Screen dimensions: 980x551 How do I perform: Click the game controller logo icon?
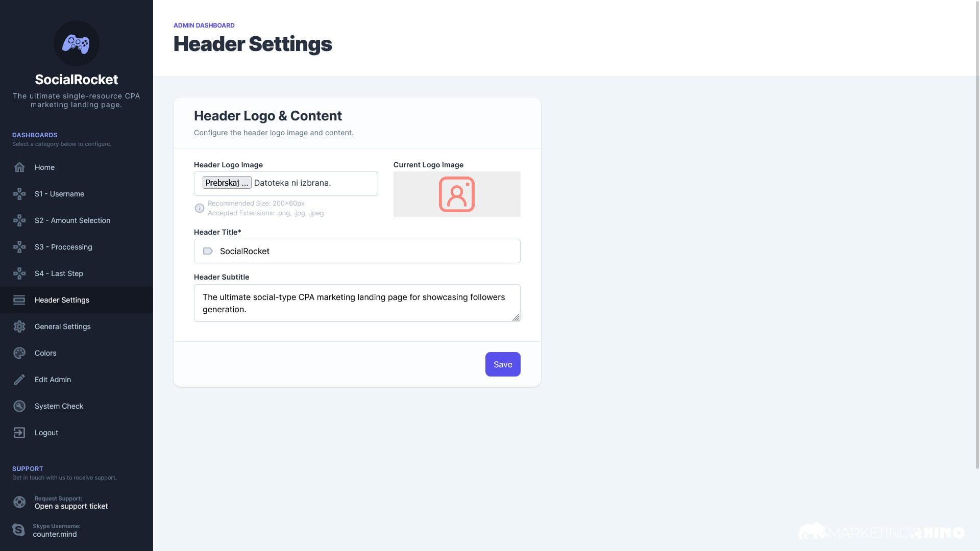pyautogui.click(x=76, y=43)
